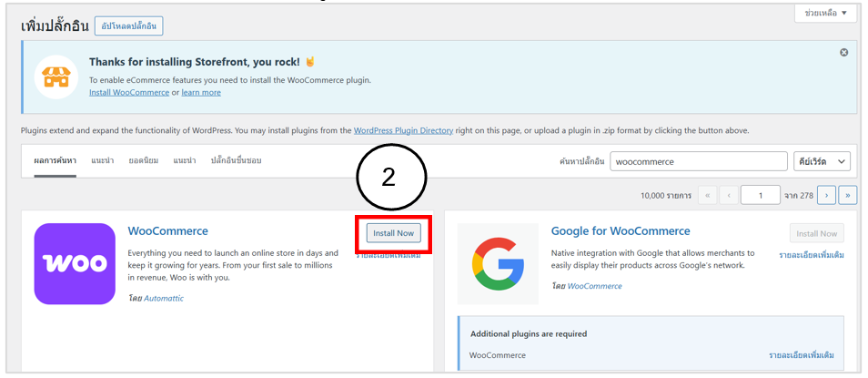Open the ปลั๊กอินชื่นชอบ tab

(236, 161)
